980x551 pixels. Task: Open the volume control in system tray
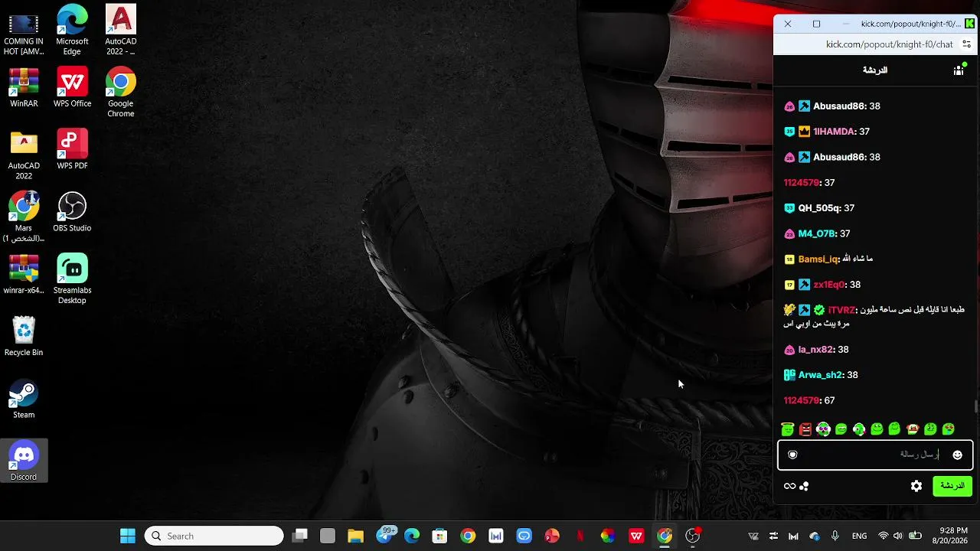(898, 536)
